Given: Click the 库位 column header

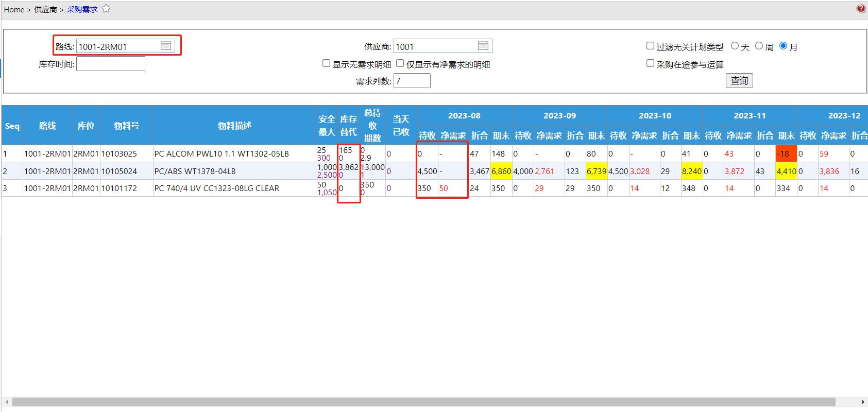Looking at the screenshot, I should [86, 126].
